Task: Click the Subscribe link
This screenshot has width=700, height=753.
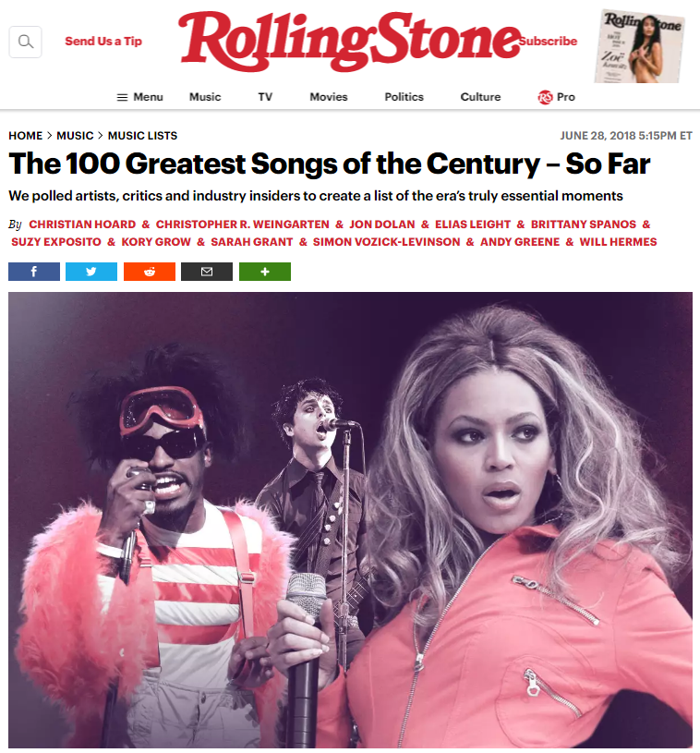Action: pyautogui.click(x=549, y=42)
